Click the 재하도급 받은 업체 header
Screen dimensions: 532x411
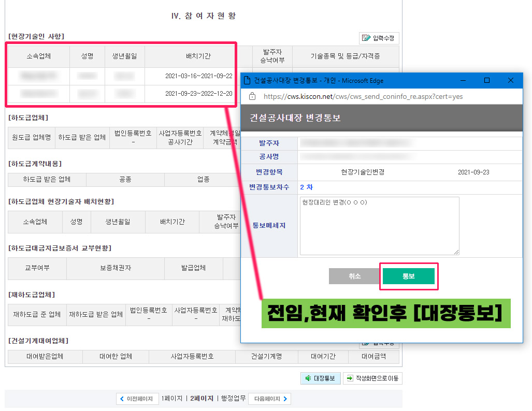point(96,315)
